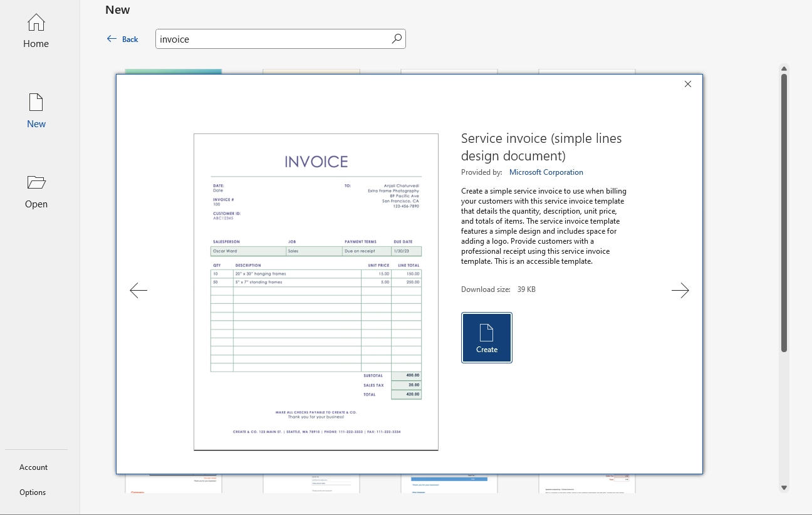
Task: Click the invoice template preview image
Action: click(x=316, y=291)
